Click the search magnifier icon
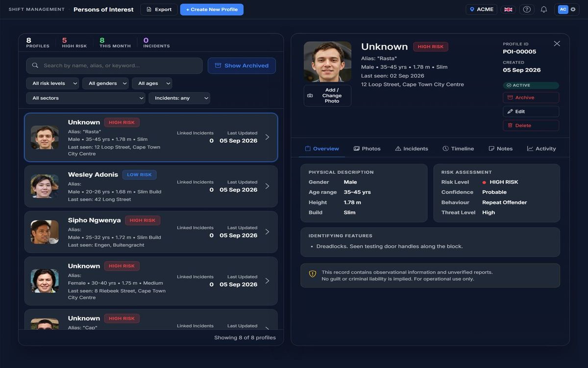Image resolution: width=588 pixels, height=368 pixels. [x=35, y=65]
